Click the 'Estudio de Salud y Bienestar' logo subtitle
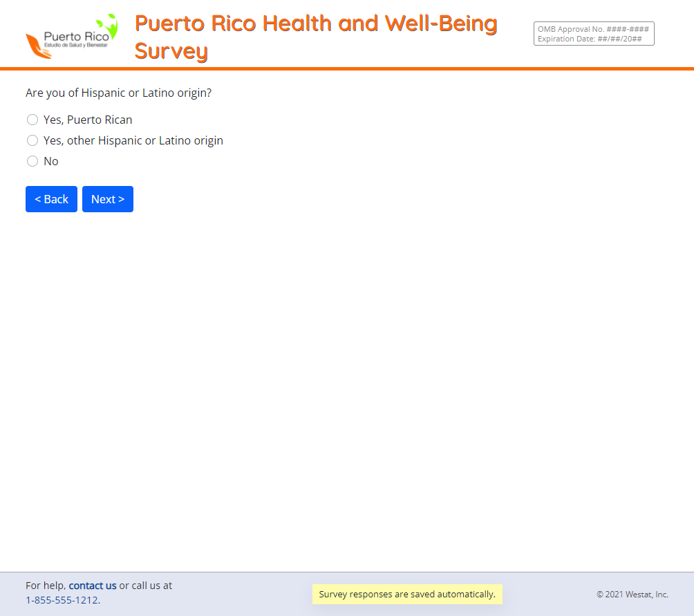The height and width of the screenshot is (616, 694). (76, 45)
